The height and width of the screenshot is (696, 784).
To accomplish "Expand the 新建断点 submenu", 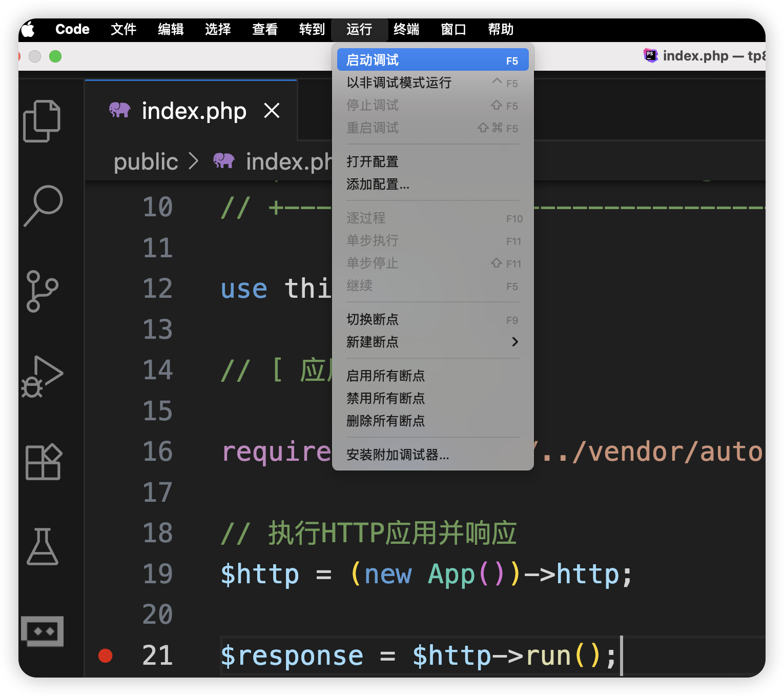I will (373, 342).
